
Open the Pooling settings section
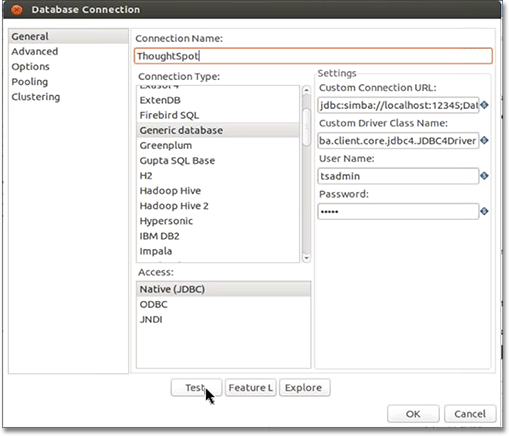68,82
